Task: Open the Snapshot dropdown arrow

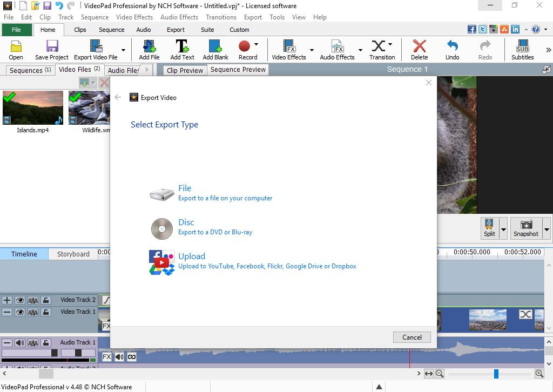Action: [x=547, y=229]
